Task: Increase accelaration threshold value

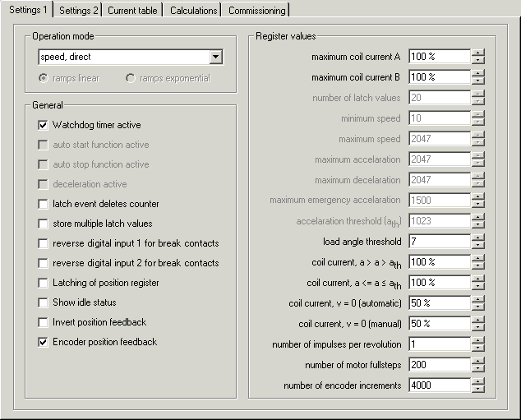Action: (478, 217)
